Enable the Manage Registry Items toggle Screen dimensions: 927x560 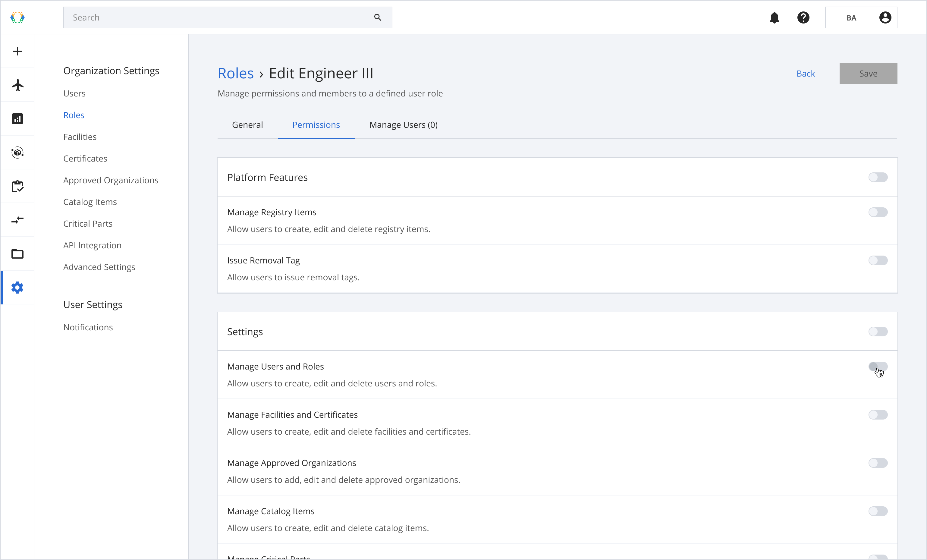[878, 212]
